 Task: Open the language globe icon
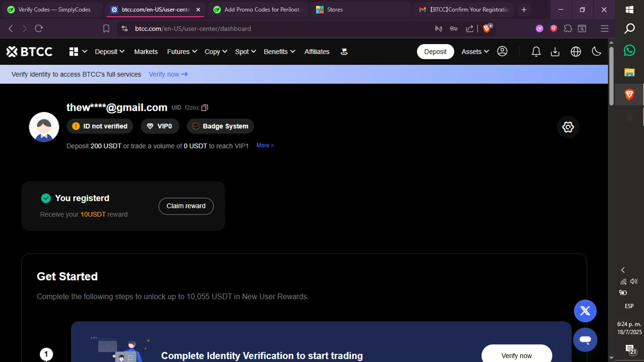pyautogui.click(x=576, y=52)
